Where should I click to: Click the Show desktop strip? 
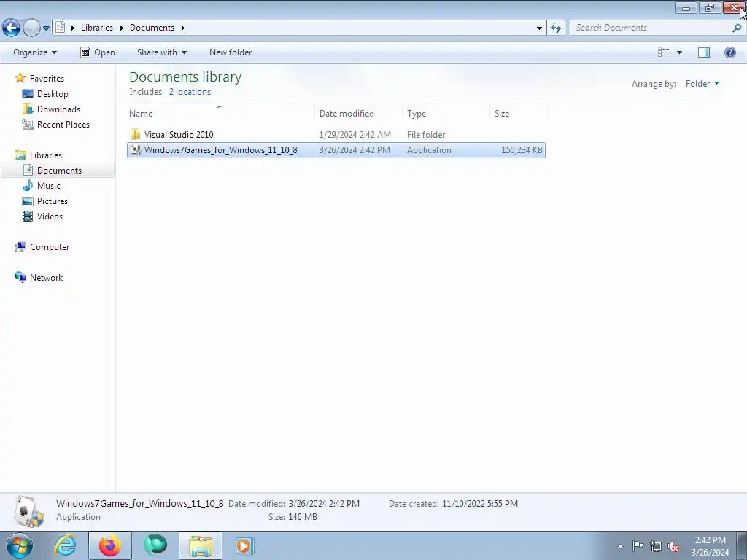click(x=742, y=545)
